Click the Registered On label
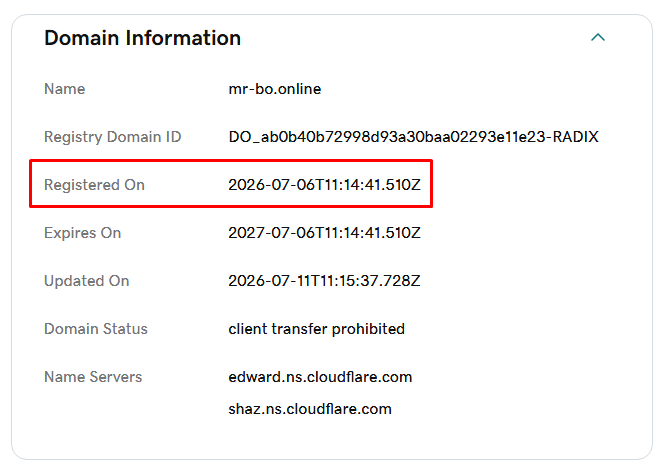The image size is (664, 473). (x=94, y=185)
